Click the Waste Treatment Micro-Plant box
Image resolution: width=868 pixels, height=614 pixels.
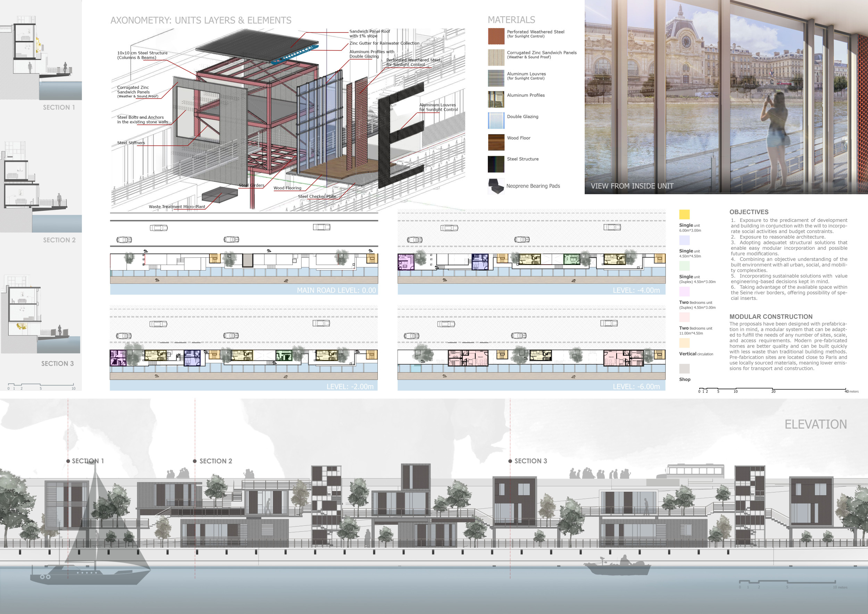point(219,194)
